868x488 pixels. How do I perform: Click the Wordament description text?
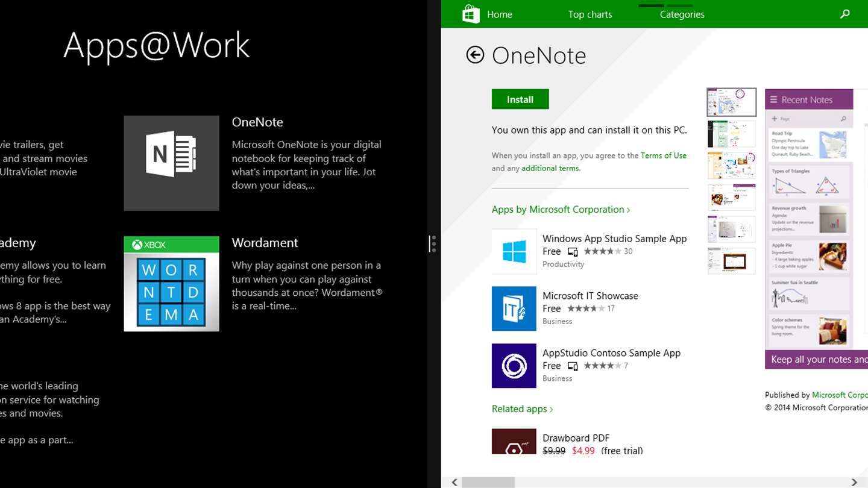307,286
